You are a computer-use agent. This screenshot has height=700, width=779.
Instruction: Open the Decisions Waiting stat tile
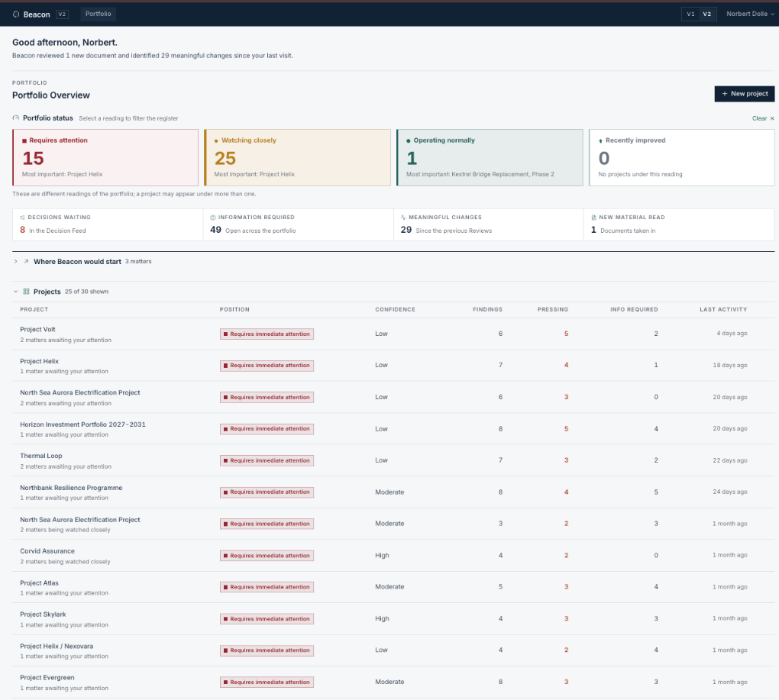(x=108, y=225)
